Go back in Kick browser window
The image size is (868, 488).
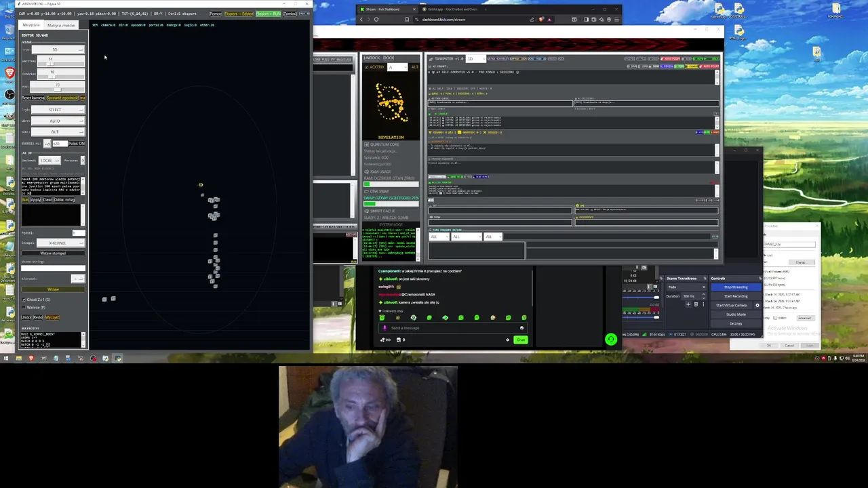361,19
